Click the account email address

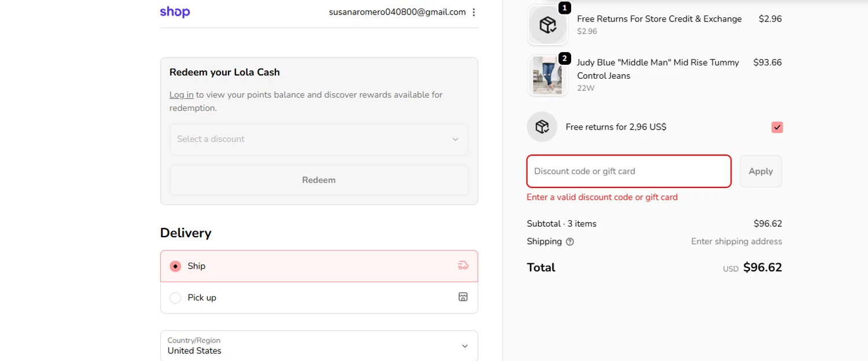(x=397, y=12)
